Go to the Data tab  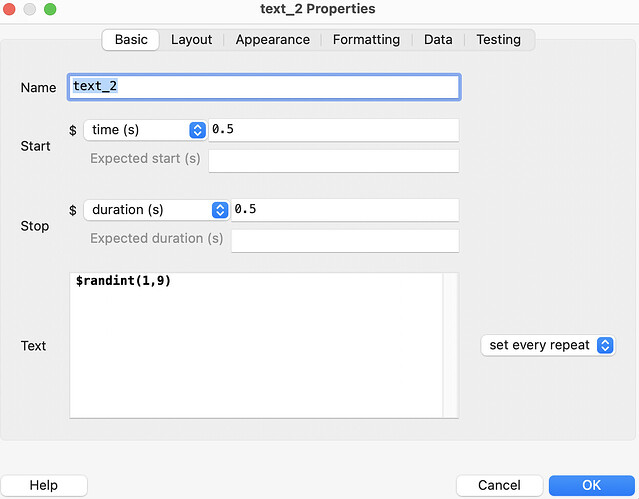point(438,40)
